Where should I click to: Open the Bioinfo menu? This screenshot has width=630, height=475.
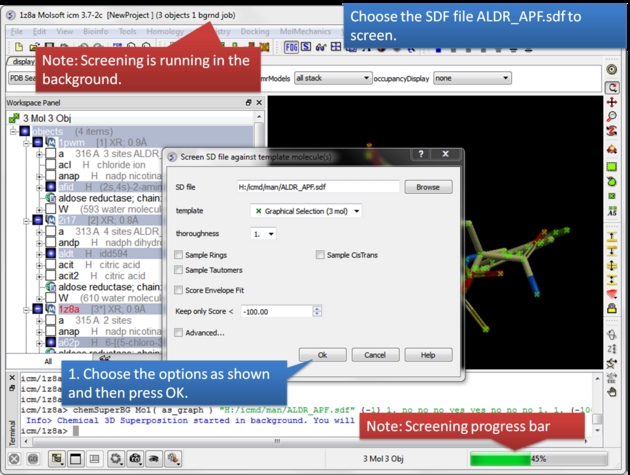pos(96,32)
